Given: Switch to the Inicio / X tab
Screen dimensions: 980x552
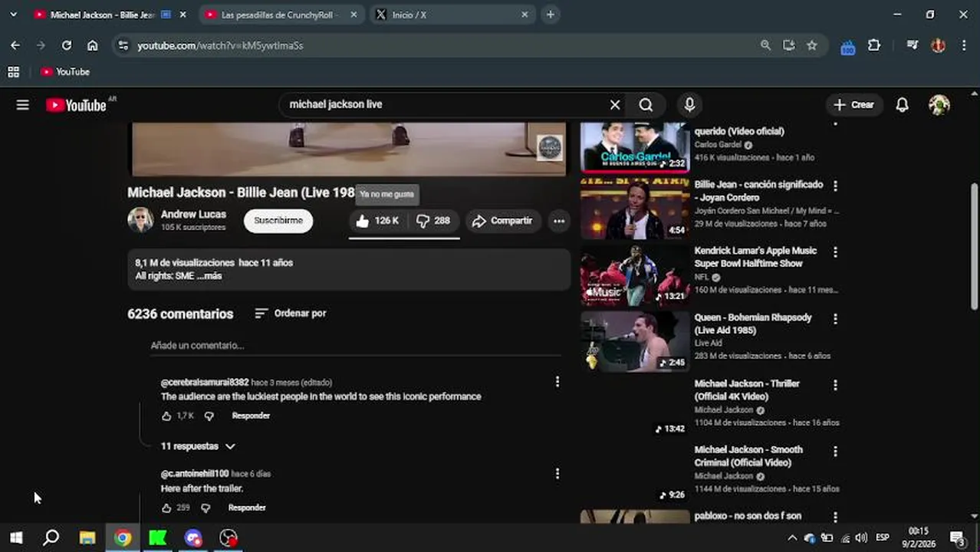Looking at the screenshot, I should tap(451, 15).
